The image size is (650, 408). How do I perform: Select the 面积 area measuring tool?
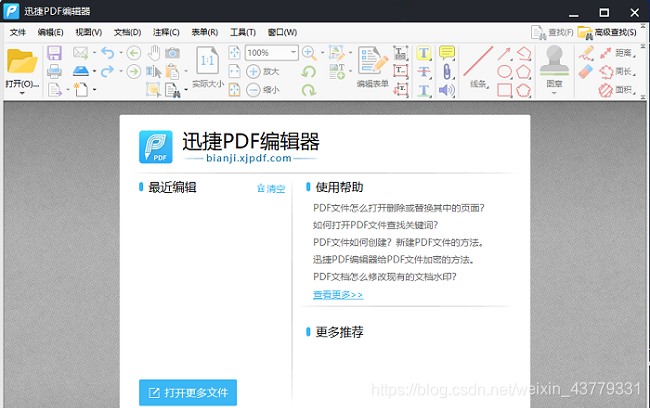tap(618, 90)
